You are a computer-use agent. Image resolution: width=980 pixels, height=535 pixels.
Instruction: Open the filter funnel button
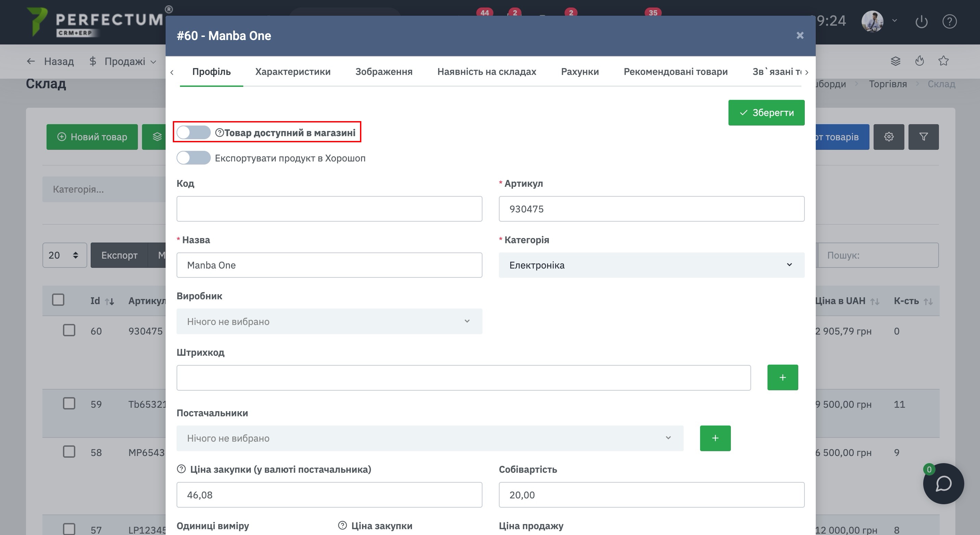pos(923,137)
